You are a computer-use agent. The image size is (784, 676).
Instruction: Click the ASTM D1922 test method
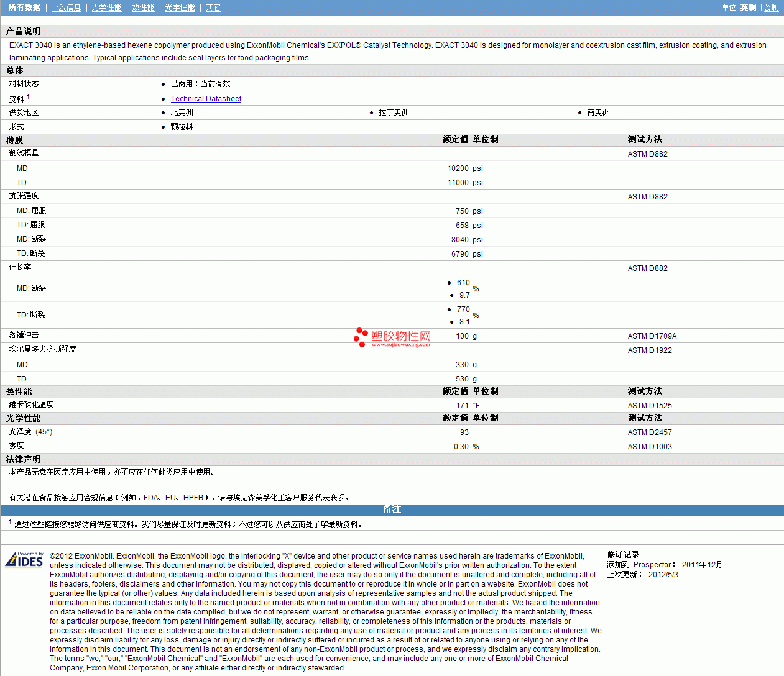tap(650, 350)
